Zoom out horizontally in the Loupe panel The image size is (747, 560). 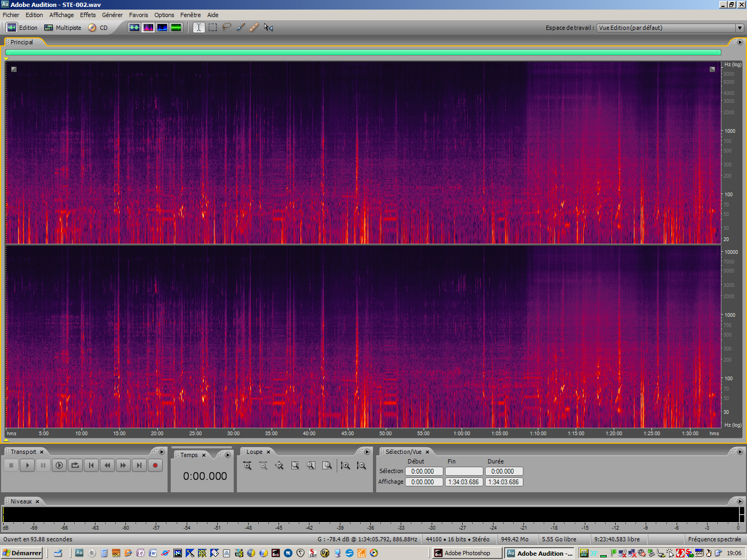pos(263,466)
